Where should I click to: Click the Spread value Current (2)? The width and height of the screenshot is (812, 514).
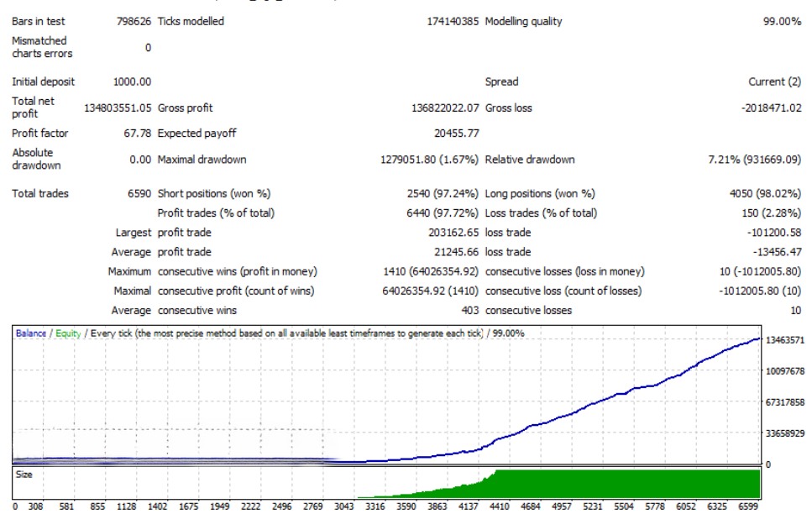click(x=775, y=81)
